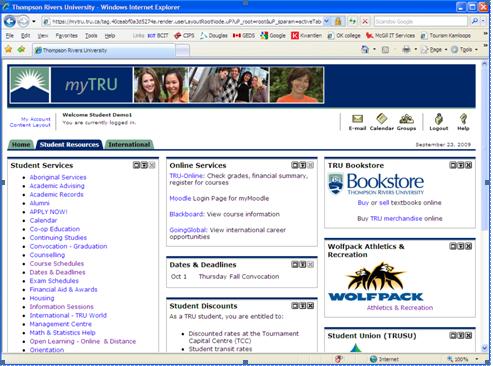Go back with the browser Back arrow
Image resolution: width=493 pixels, height=366 pixels.
[x=10, y=22]
